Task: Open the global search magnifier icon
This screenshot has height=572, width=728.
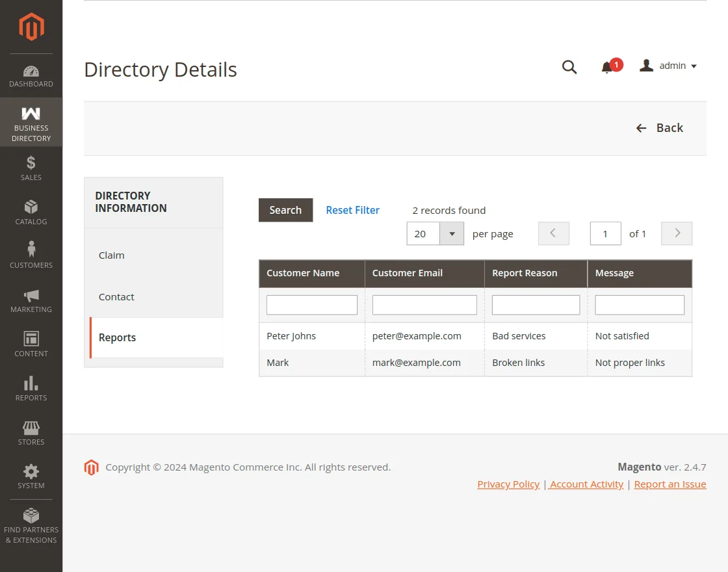Action: 569,66
